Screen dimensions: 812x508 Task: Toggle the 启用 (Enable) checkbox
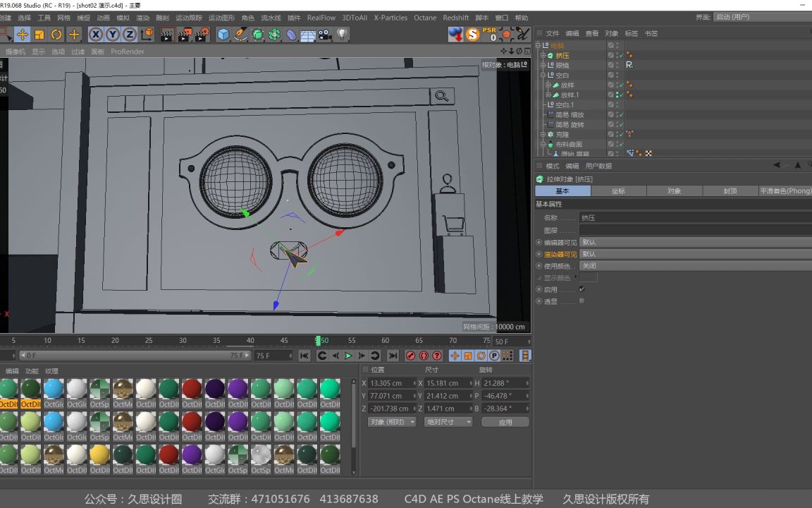(582, 289)
